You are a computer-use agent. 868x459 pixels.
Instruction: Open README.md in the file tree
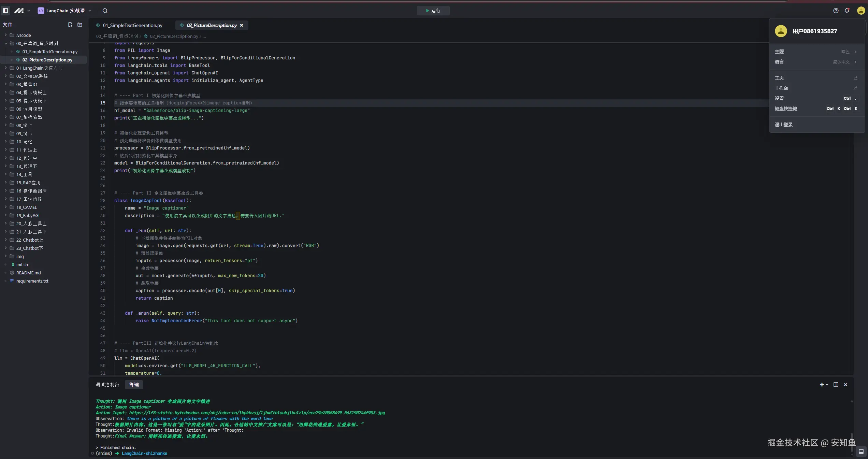pos(28,273)
